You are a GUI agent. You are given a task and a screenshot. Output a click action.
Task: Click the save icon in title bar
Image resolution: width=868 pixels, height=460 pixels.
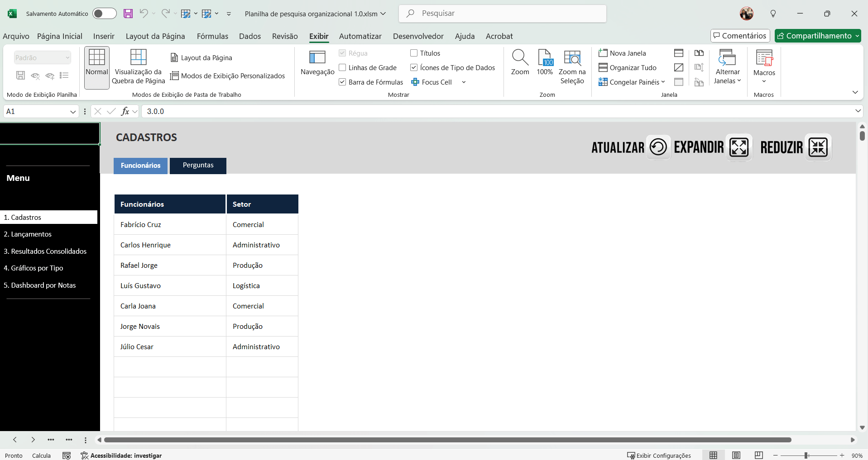tap(128, 14)
